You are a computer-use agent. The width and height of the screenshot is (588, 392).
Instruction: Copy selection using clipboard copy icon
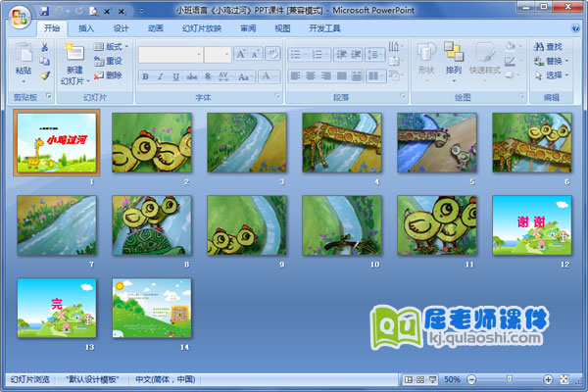pyautogui.click(x=45, y=61)
